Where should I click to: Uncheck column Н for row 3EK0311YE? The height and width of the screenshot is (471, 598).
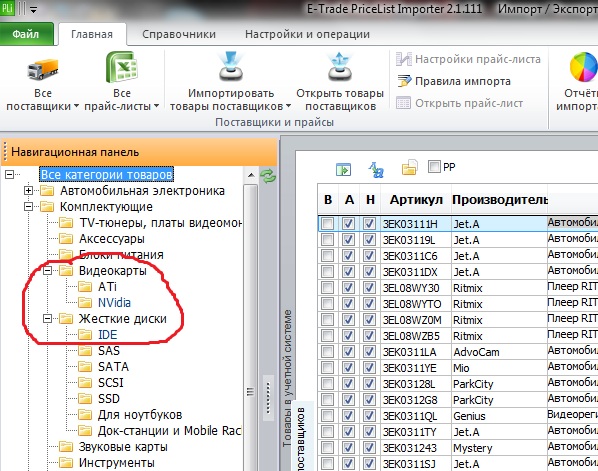(x=369, y=368)
